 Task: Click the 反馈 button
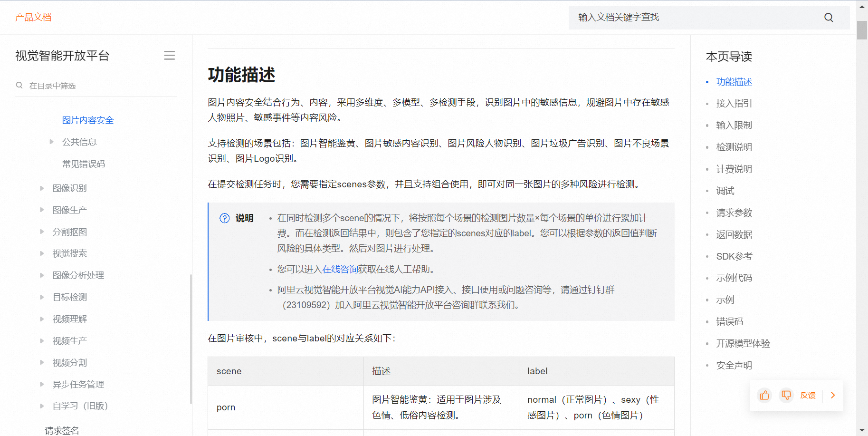click(x=808, y=395)
